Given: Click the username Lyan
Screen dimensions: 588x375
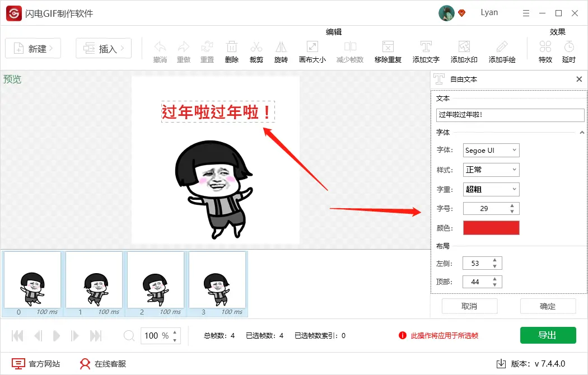Looking at the screenshot, I should point(489,13).
